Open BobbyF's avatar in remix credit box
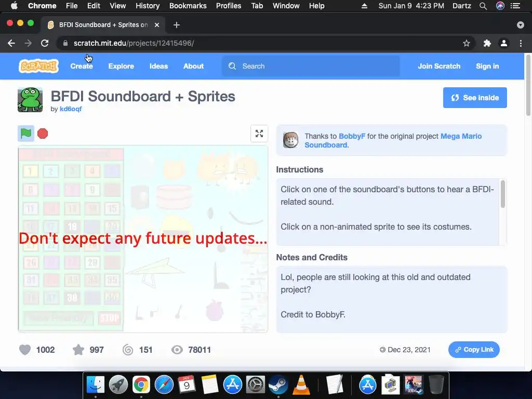532x399 pixels. point(291,140)
